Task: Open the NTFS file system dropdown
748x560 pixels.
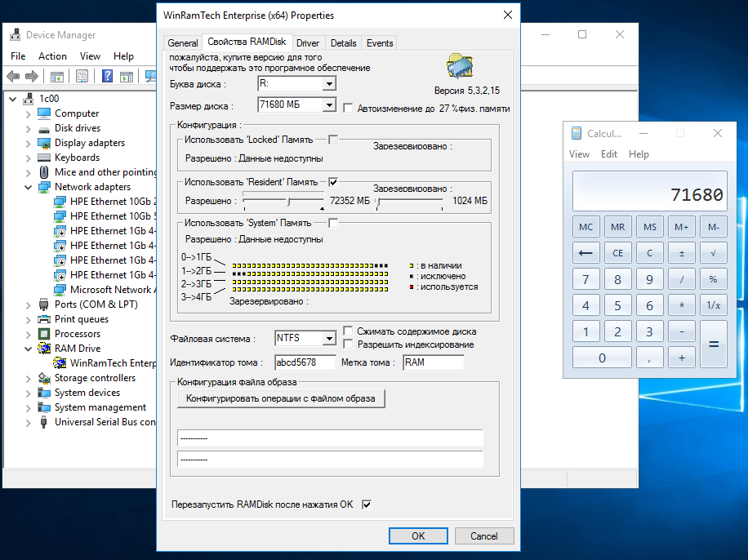Action: pos(329,338)
